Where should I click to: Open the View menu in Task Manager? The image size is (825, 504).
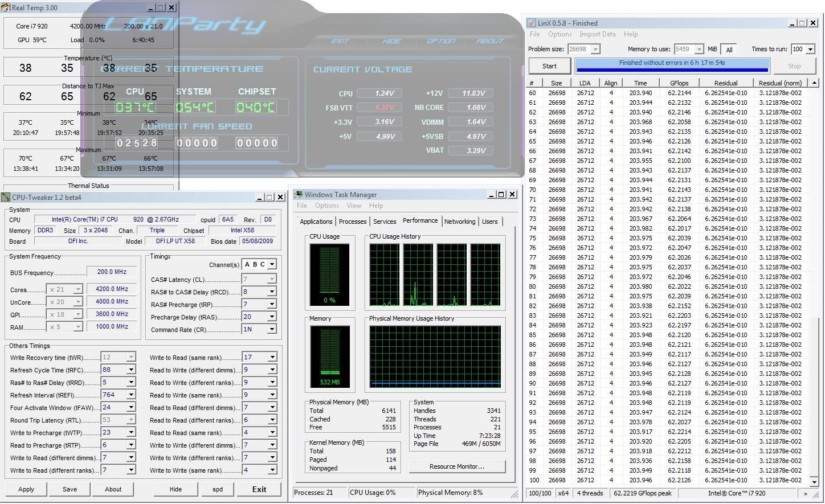pyautogui.click(x=354, y=206)
